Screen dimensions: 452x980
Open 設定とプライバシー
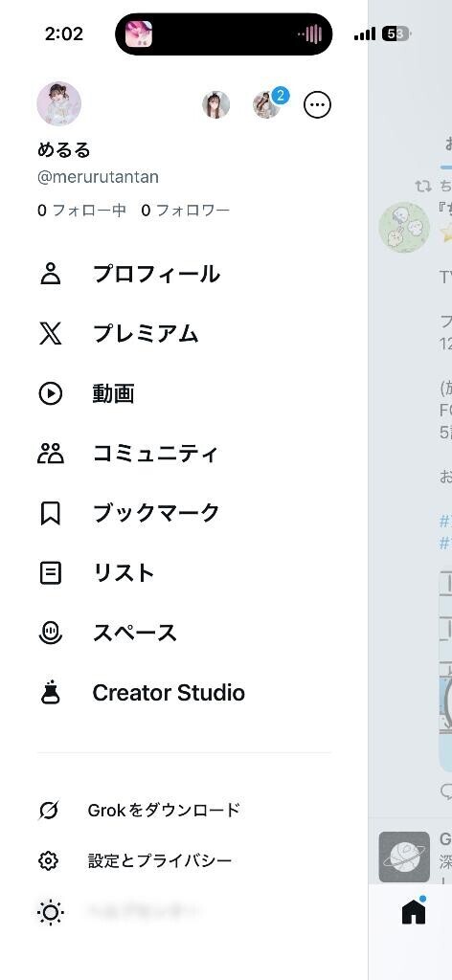pyautogui.click(x=159, y=860)
